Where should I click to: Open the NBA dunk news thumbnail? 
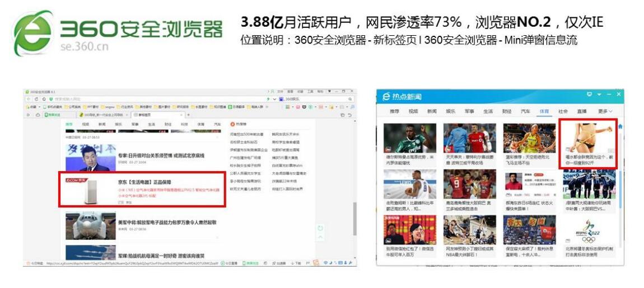469,230
